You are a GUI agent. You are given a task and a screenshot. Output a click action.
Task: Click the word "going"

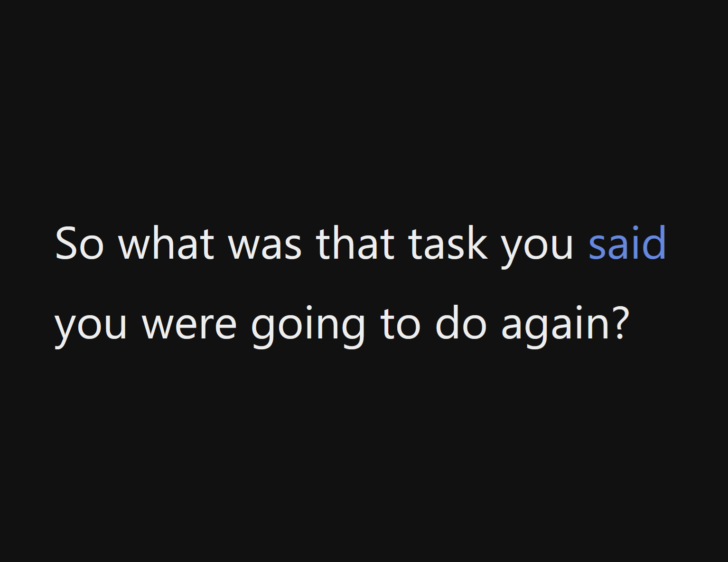(x=308, y=327)
